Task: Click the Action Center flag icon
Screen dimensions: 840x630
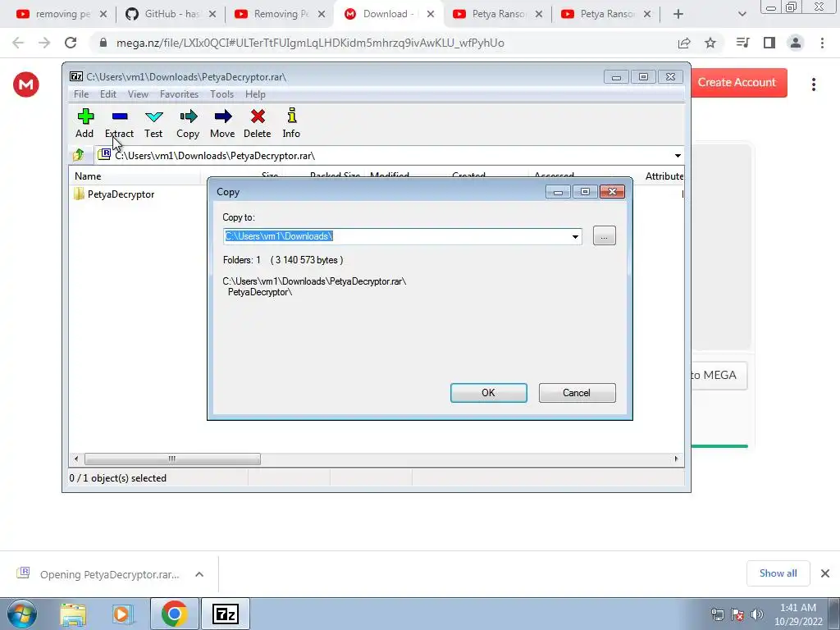Action: click(737, 614)
